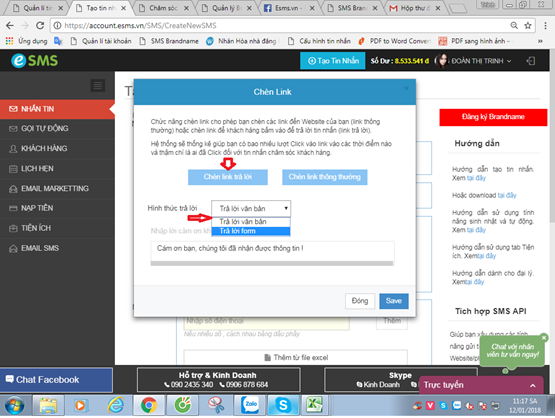Select Trả lời form option
This screenshot has height=418, width=555.
pyautogui.click(x=251, y=231)
